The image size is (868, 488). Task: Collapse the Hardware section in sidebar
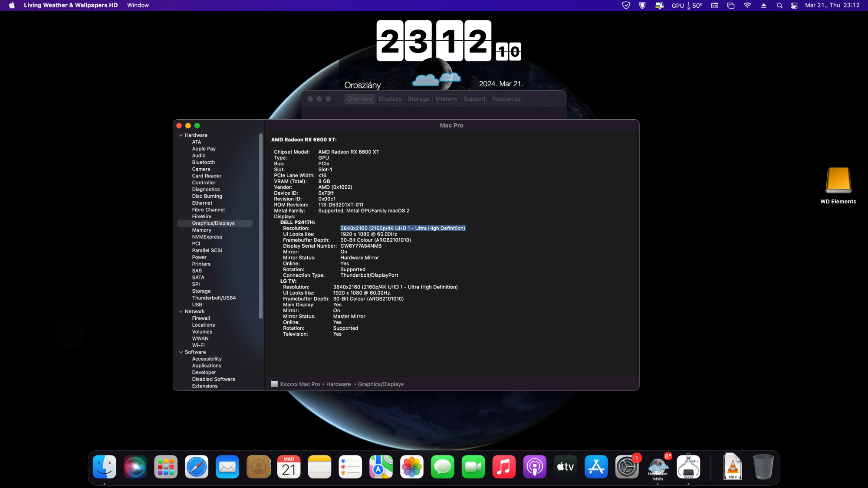click(x=181, y=135)
